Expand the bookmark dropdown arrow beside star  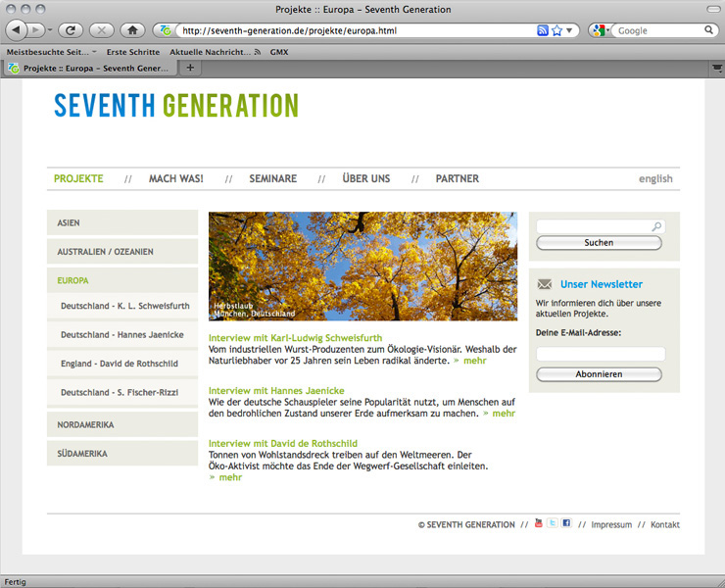(x=569, y=30)
